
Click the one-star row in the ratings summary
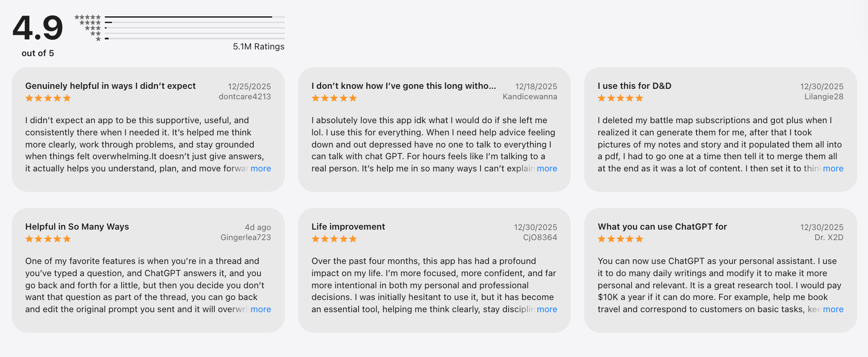tap(193, 39)
